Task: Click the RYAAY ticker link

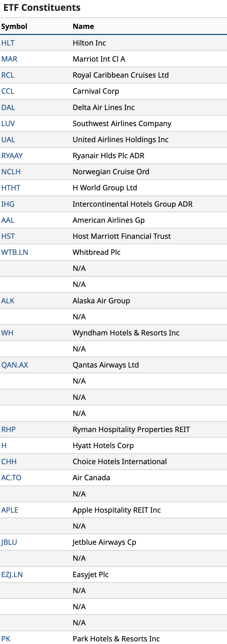Action: 12,156
